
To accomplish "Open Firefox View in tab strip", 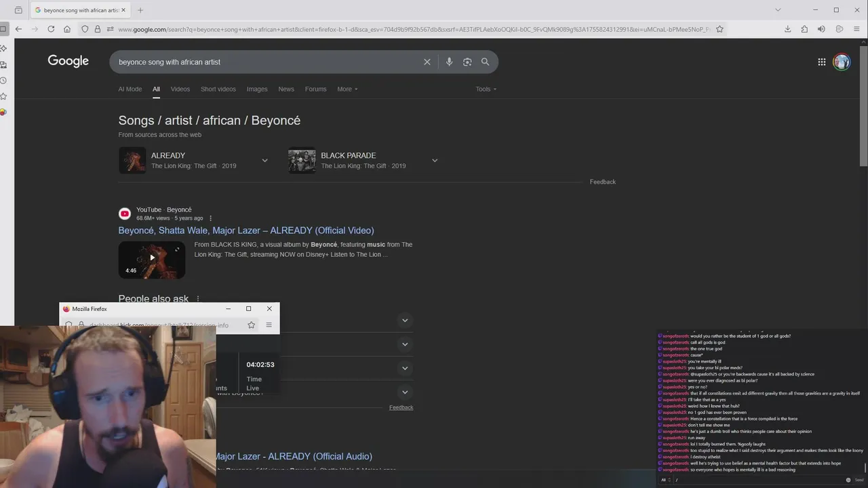I will click(x=18, y=10).
